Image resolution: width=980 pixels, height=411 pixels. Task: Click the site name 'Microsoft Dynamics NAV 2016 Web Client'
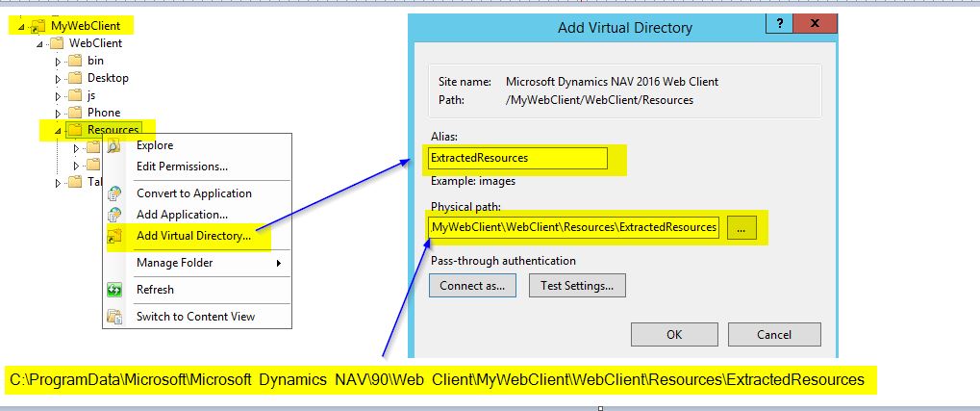[612, 82]
